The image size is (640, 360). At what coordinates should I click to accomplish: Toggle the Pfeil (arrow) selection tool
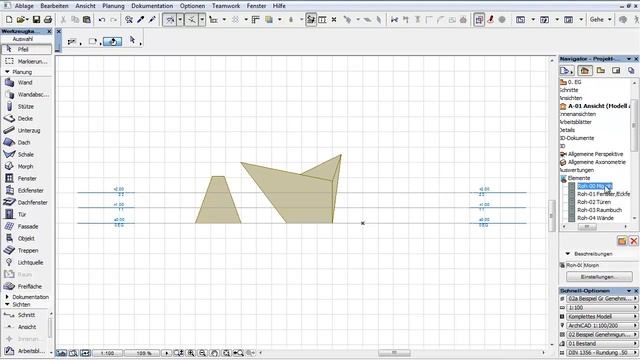[27, 49]
